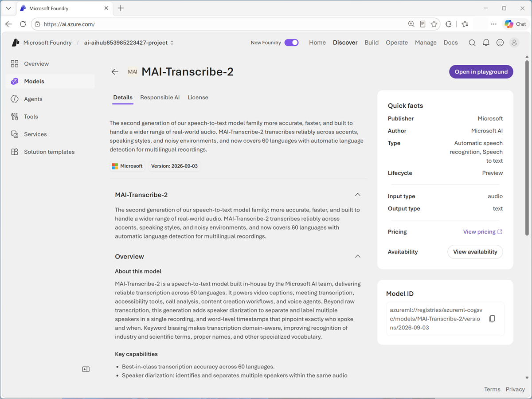
Task: Collapse the sidebar panel icon
Action: [86, 369]
